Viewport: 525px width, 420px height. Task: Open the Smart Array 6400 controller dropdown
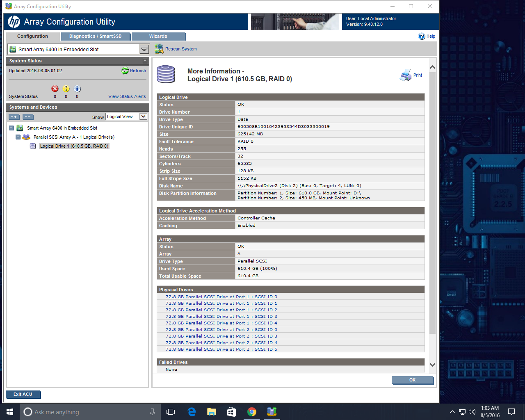pos(144,50)
